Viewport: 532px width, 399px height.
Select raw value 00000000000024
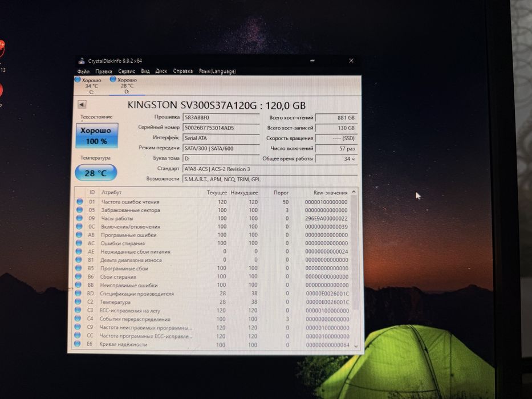(x=327, y=252)
